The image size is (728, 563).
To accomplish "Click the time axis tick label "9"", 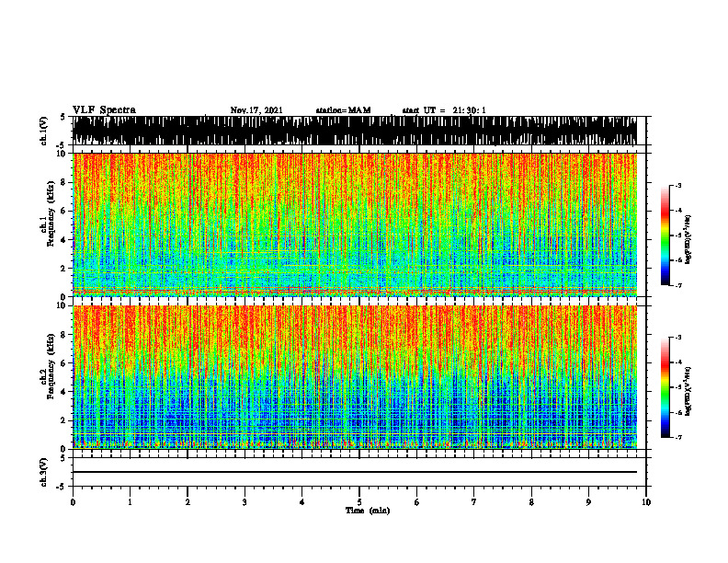I will (x=588, y=502).
